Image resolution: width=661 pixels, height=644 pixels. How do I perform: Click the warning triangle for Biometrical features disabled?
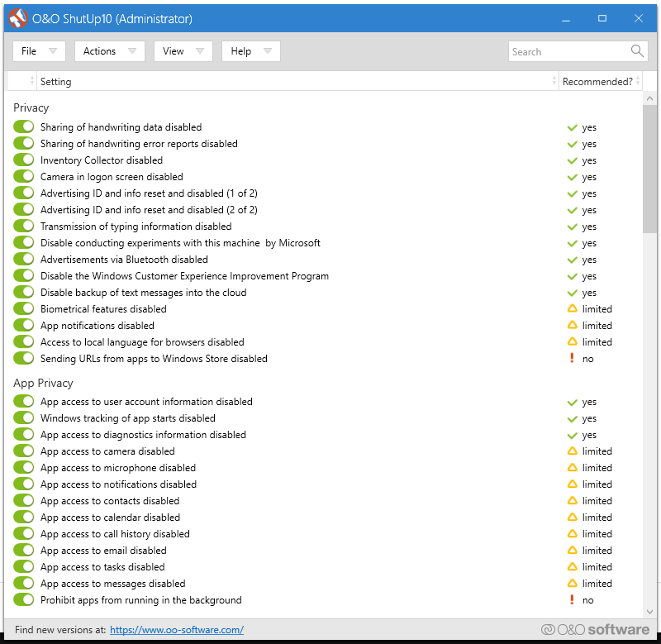coord(572,308)
